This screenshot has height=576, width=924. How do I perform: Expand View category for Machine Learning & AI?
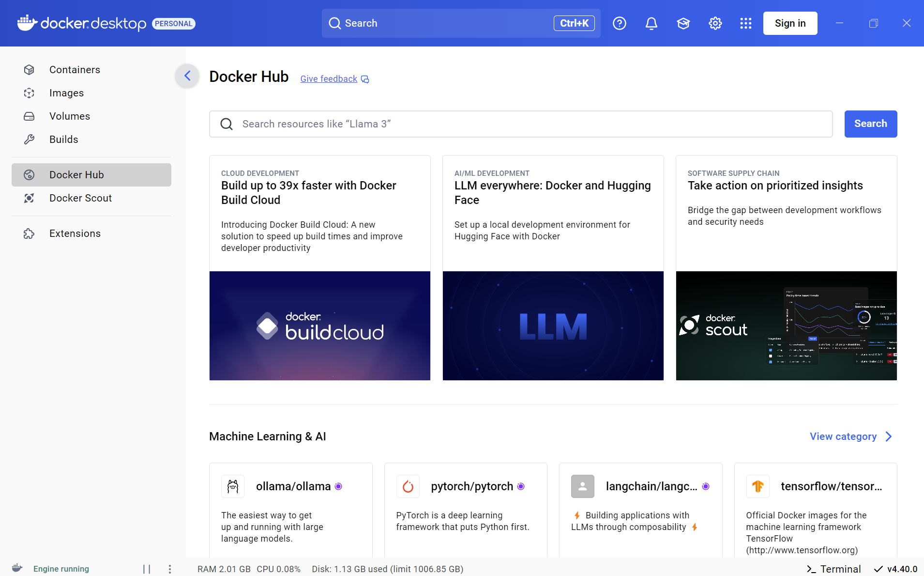850,436
